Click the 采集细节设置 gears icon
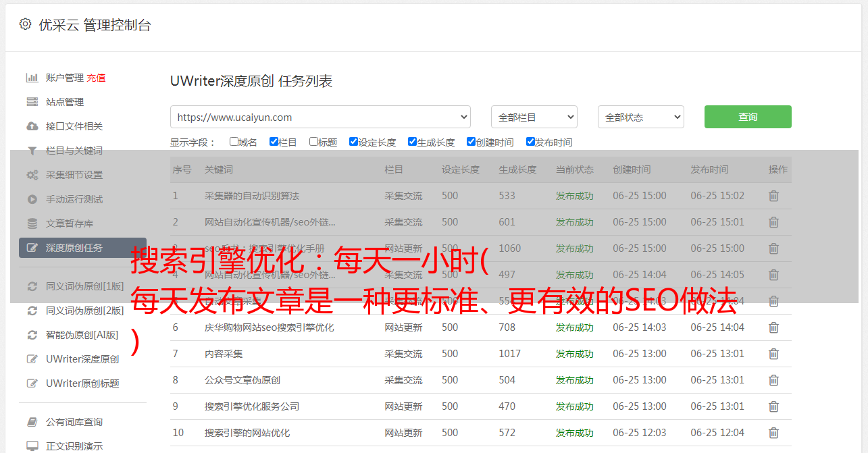The width and height of the screenshot is (868, 453). pos(32,175)
